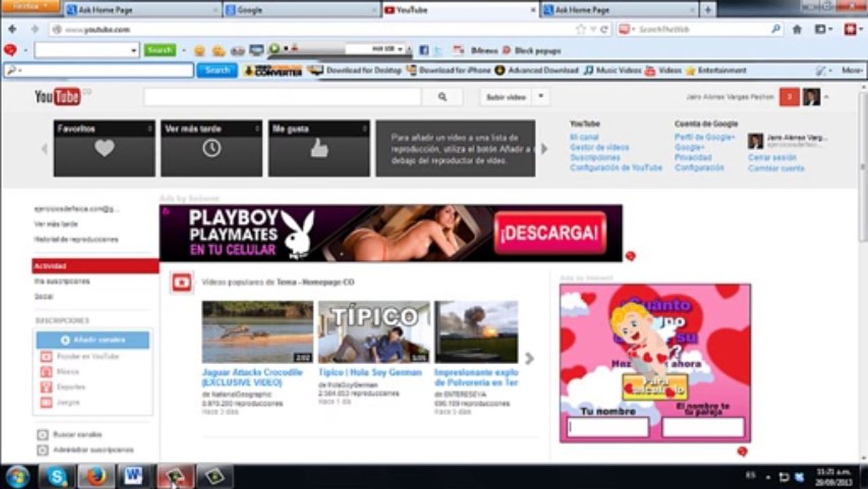Click the user avatar in header
The height and width of the screenshot is (489, 868).
(812, 97)
